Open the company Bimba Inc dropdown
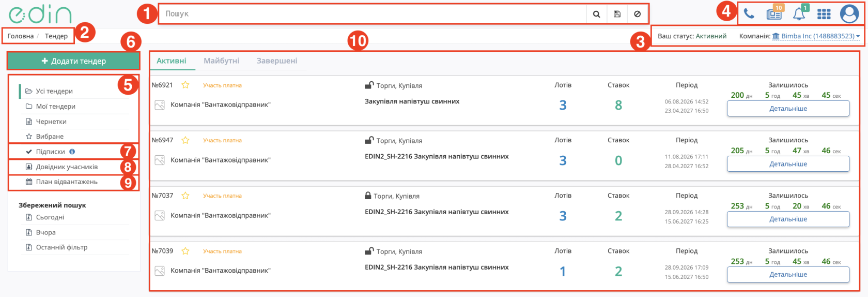Screen dimensions: 868x297 [816, 36]
